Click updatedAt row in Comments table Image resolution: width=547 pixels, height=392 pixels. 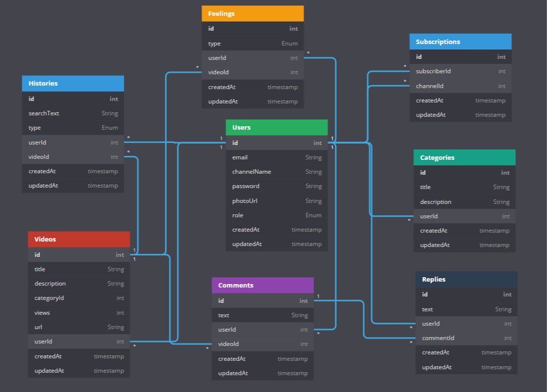point(263,373)
